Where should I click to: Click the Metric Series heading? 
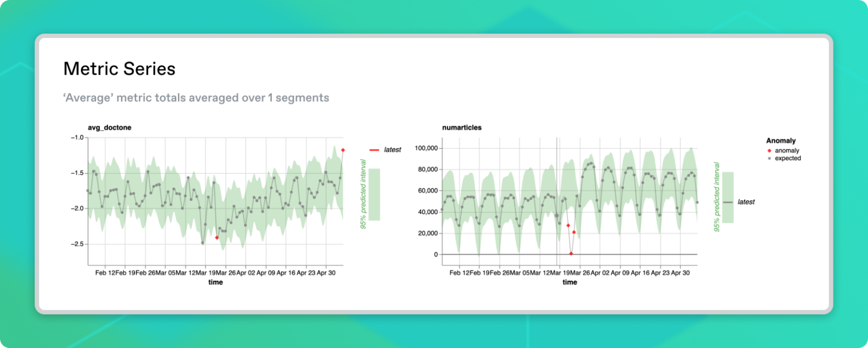pos(120,68)
